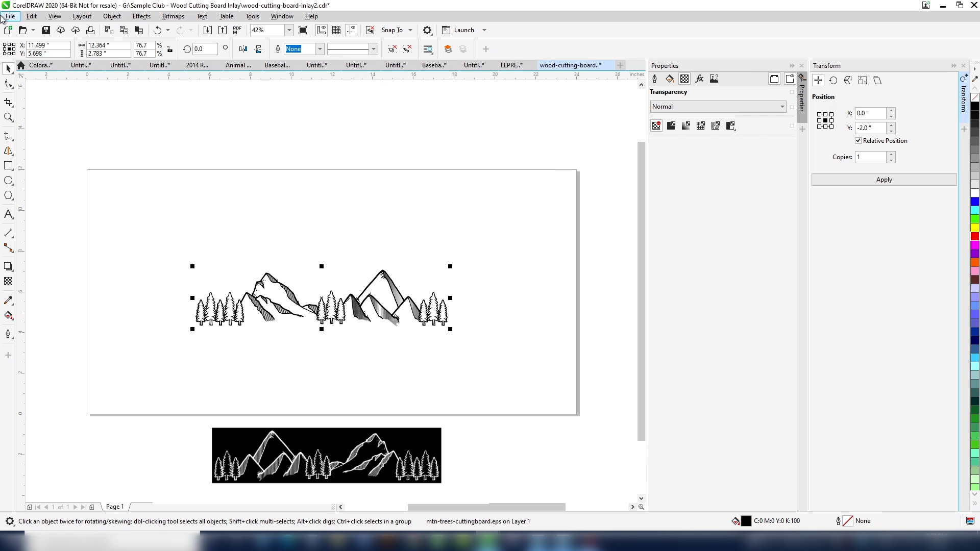Viewport: 980px width, 551px height.
Task: Click the Welcome screen home tab
Action: 21,65
